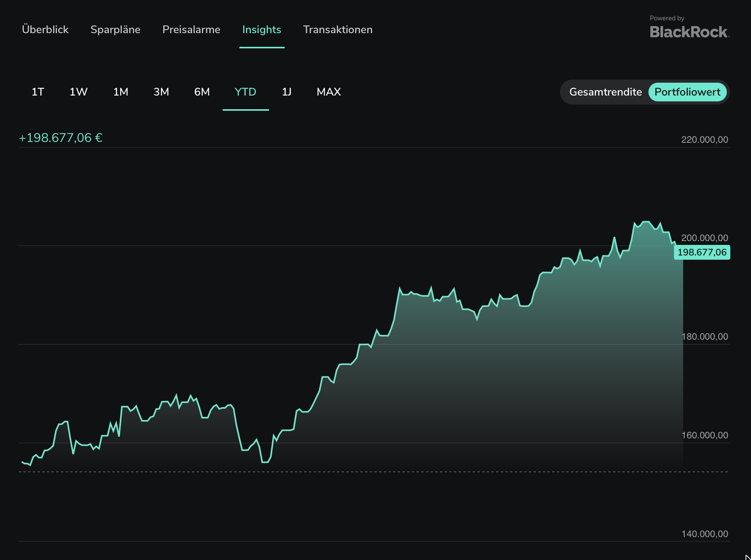Click the Powered by text
The width and height of the screenshot is (751, 560).
point(667,18)
